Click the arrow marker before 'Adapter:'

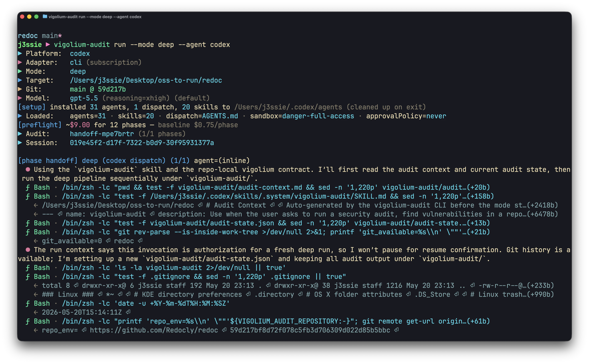[20, 62]
